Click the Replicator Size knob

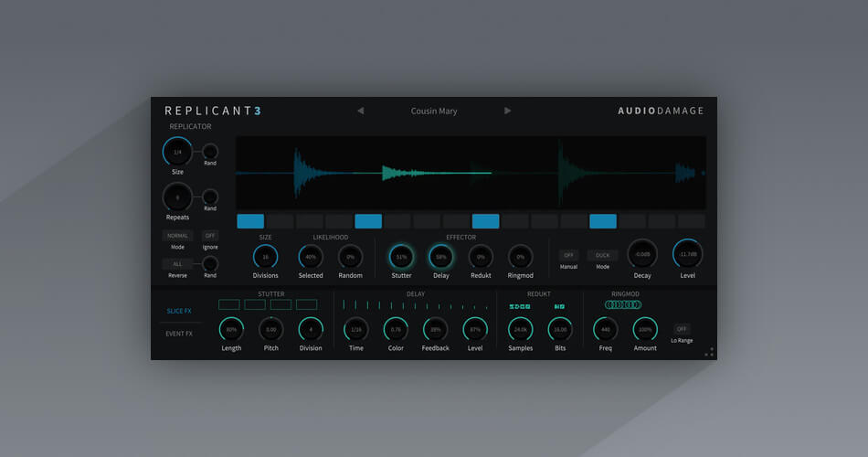[x=177, y=152]
